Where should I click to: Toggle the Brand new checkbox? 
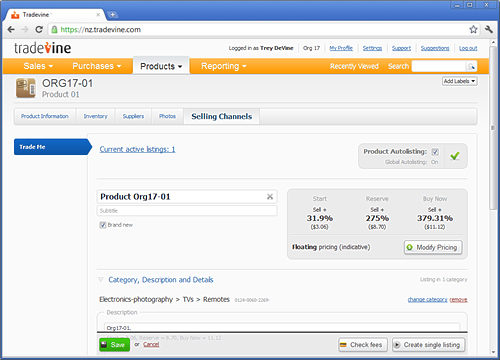tap(103, 225)
